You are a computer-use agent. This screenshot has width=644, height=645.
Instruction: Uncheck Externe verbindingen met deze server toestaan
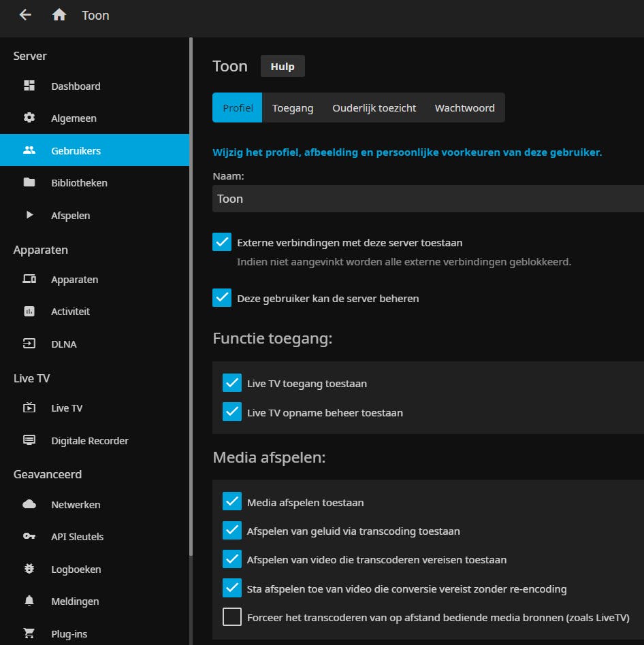[222, 242]
